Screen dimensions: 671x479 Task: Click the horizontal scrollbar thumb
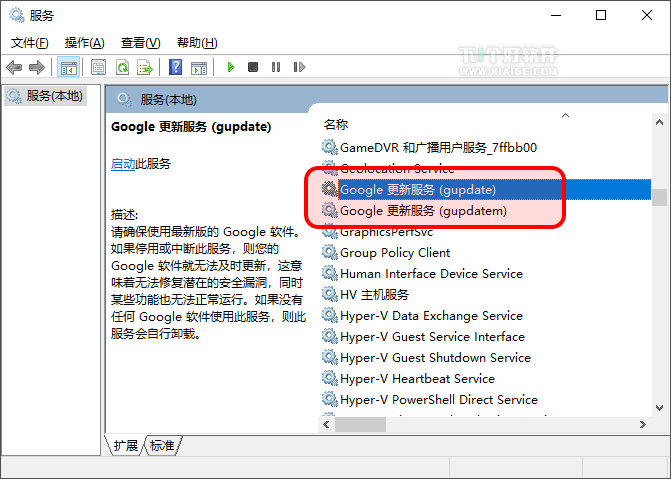point(360,424)
